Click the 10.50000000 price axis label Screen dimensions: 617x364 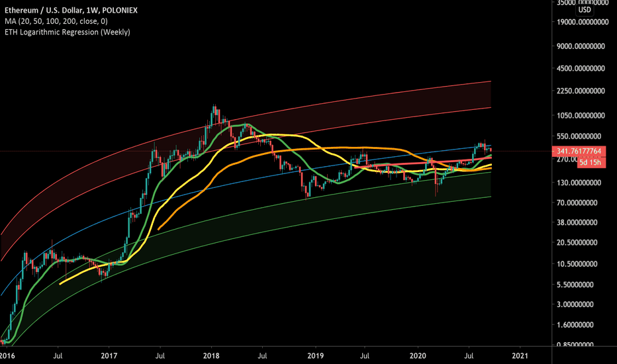click(577, 264)
